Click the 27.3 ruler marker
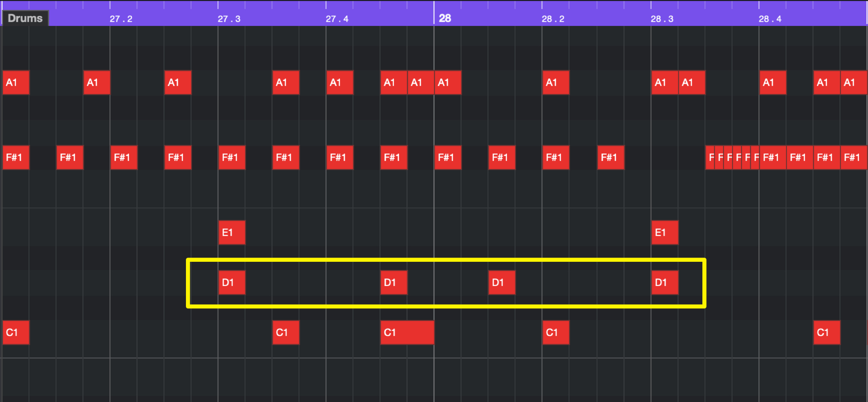 (229, 19)
